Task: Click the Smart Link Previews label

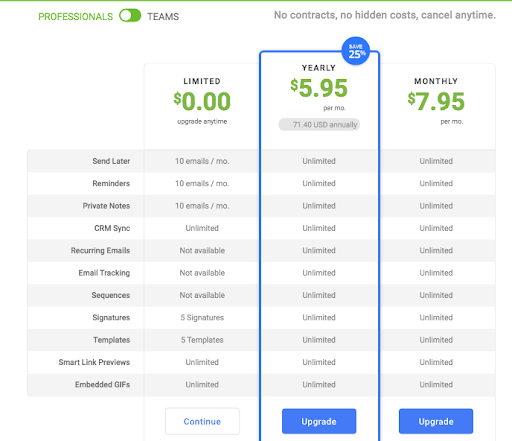Action: [94, 362]
